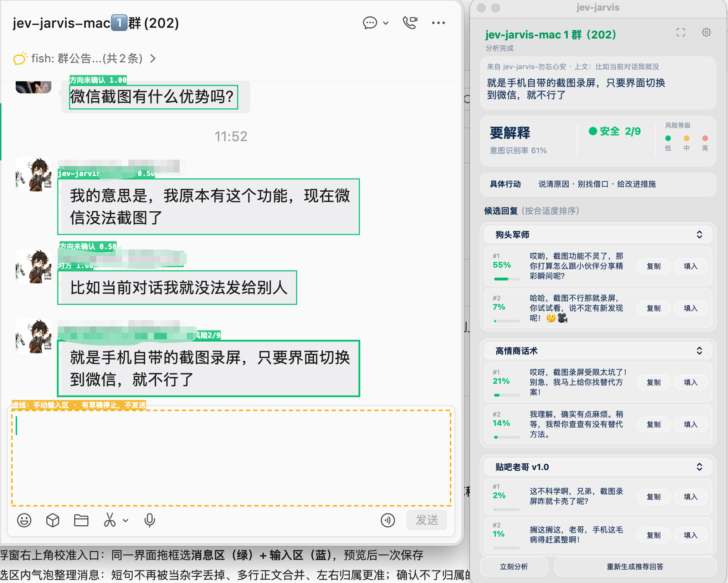The width and height of the screenshot is (728, 583).
Task: Fill in the 2% 这不科学啊 reply
Action: tap(691, 497)
